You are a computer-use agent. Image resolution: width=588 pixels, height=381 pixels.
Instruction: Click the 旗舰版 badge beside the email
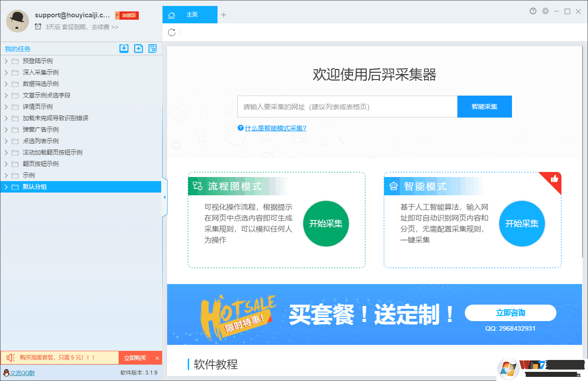tap(127, 16)
